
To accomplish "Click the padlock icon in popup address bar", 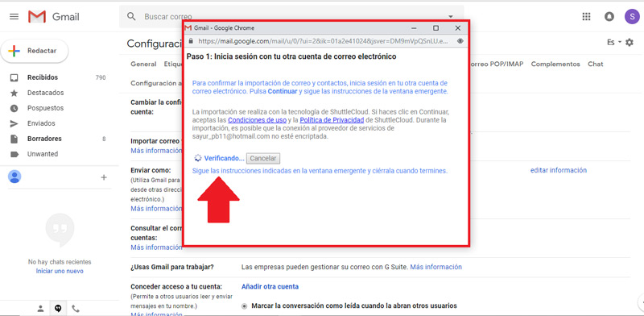I will tap(191, 41).
